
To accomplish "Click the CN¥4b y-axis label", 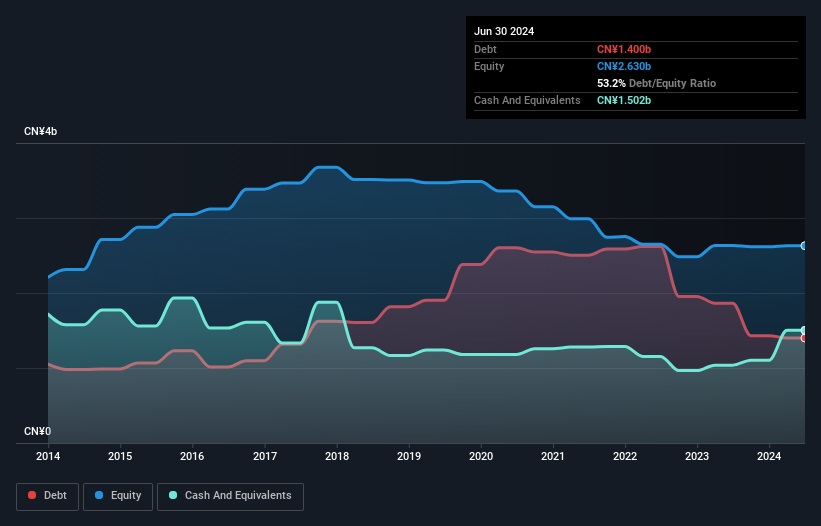I will [x=40, y=132].
